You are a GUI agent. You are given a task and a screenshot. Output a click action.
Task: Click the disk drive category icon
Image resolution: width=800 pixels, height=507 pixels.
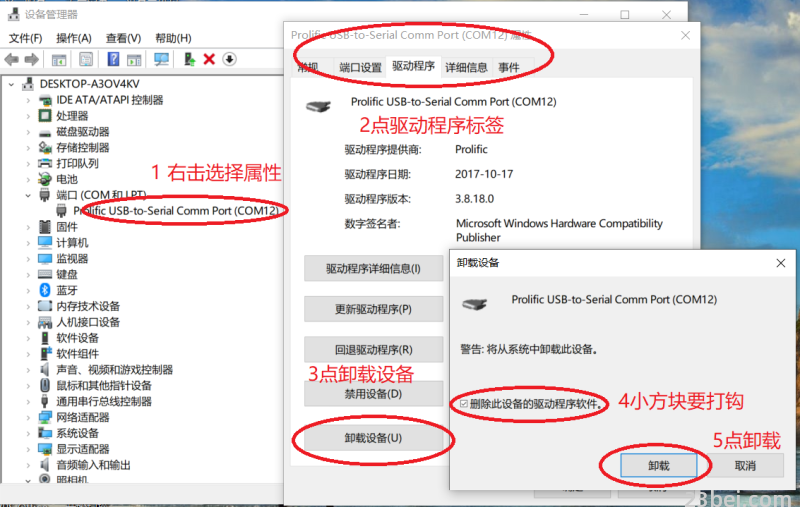[45, 133]
